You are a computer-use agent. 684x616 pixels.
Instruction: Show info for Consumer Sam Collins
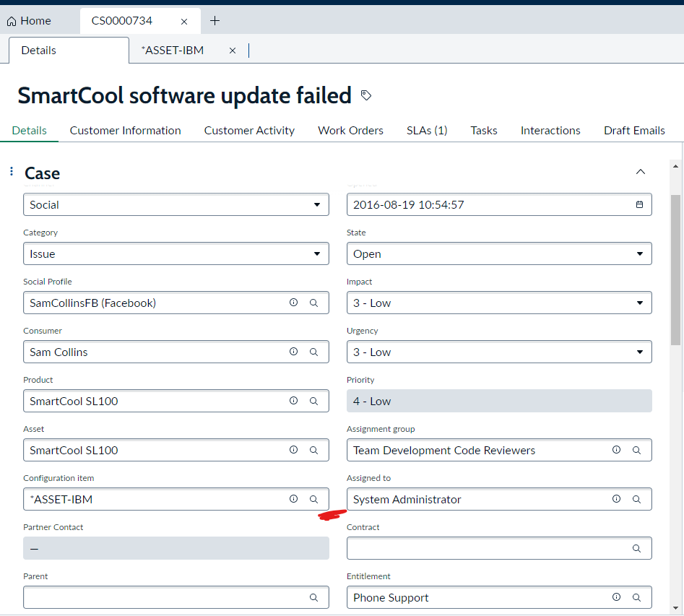pos(293,352)
